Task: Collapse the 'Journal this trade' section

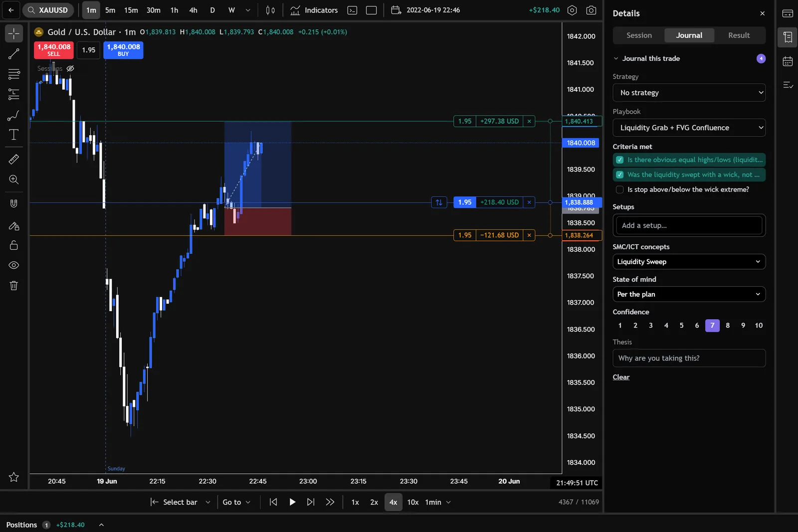Action: (x=616, y=58)
